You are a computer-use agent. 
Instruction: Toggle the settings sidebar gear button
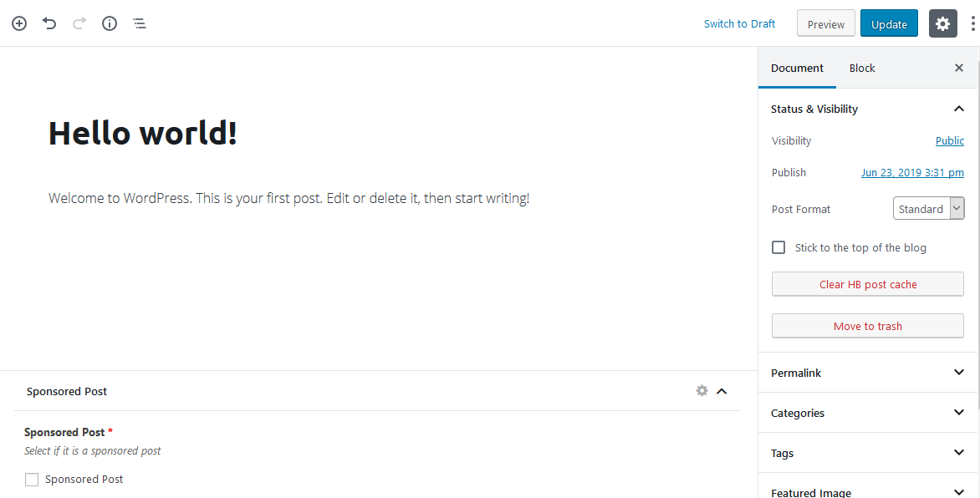click(x=942, y=23)
